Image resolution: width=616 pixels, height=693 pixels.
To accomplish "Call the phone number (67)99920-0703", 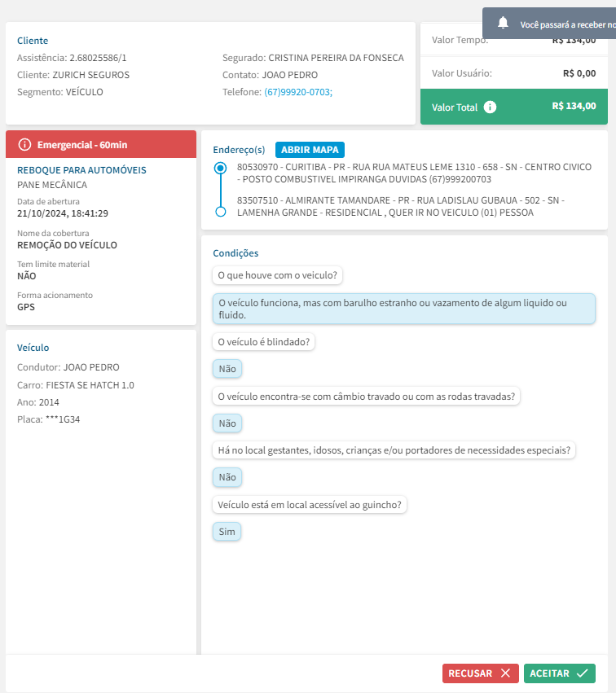I will point(298,92).
